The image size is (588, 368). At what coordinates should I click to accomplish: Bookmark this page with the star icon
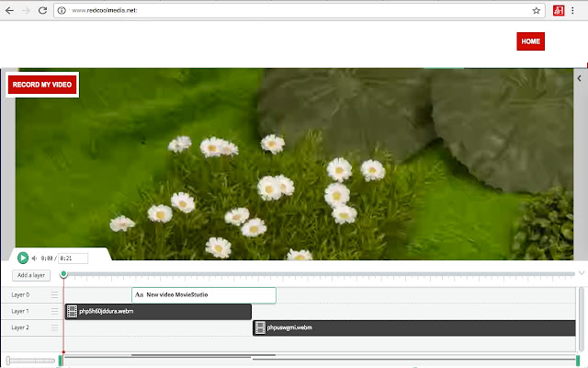[x=537, y=10]
